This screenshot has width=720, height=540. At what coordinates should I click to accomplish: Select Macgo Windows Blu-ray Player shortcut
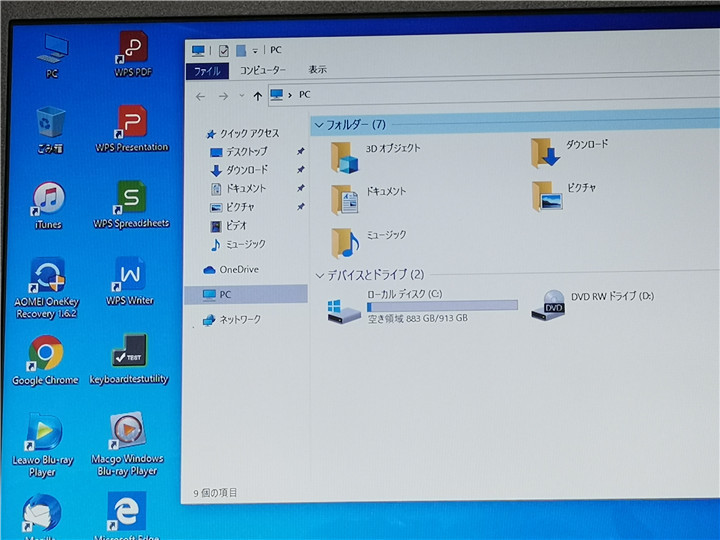[x=127, y=444]
